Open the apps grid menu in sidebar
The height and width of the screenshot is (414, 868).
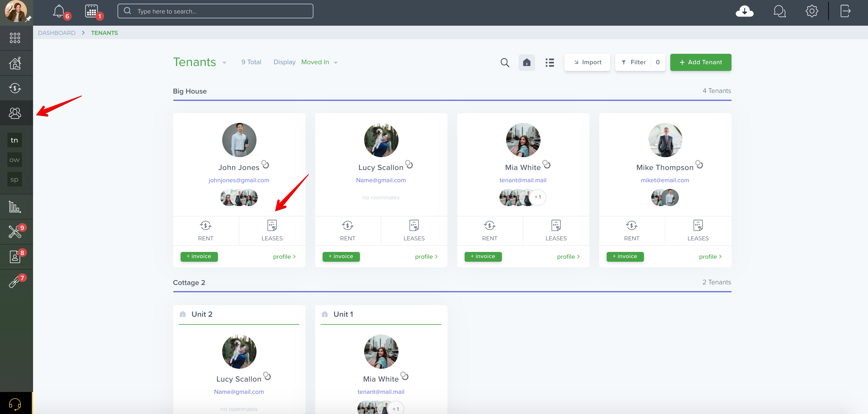click(15, 38)
